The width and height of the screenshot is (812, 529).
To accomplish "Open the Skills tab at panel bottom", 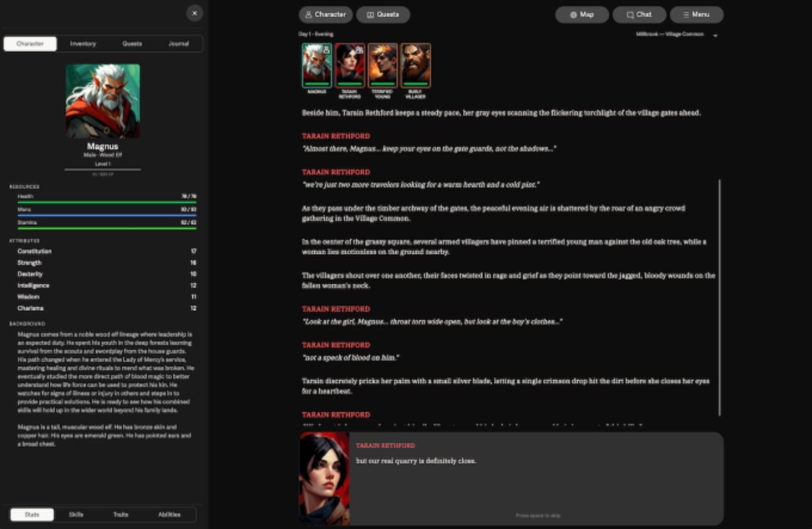I will 76,514.
